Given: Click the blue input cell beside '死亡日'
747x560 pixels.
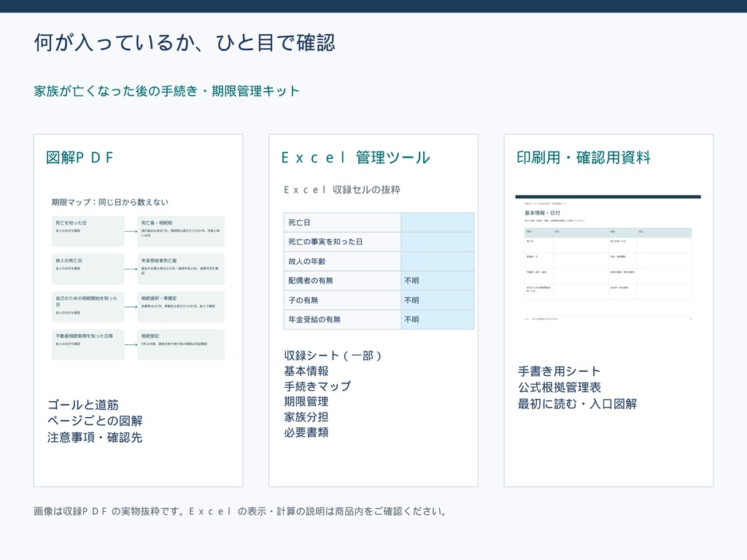Looking at the screenshot, I should (x=438, y=222).
